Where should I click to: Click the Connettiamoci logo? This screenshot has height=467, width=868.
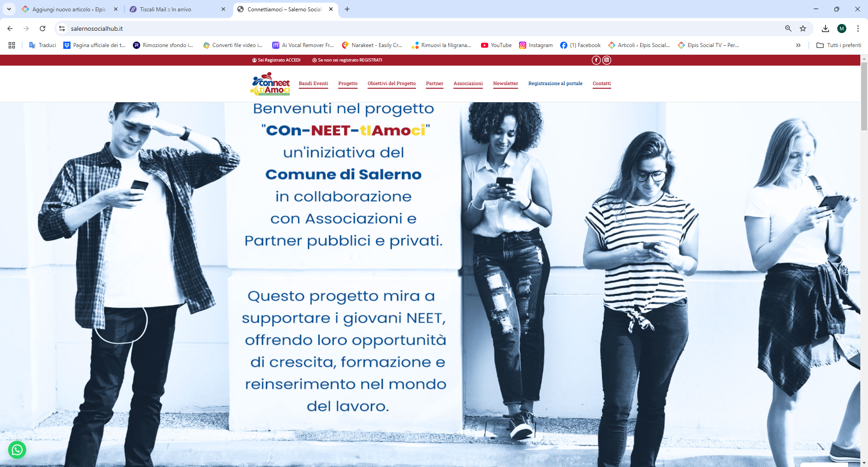point(270,84)
